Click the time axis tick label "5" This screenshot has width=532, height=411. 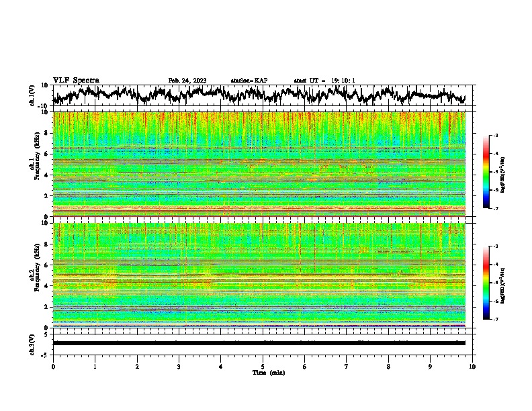pos(263,367)
